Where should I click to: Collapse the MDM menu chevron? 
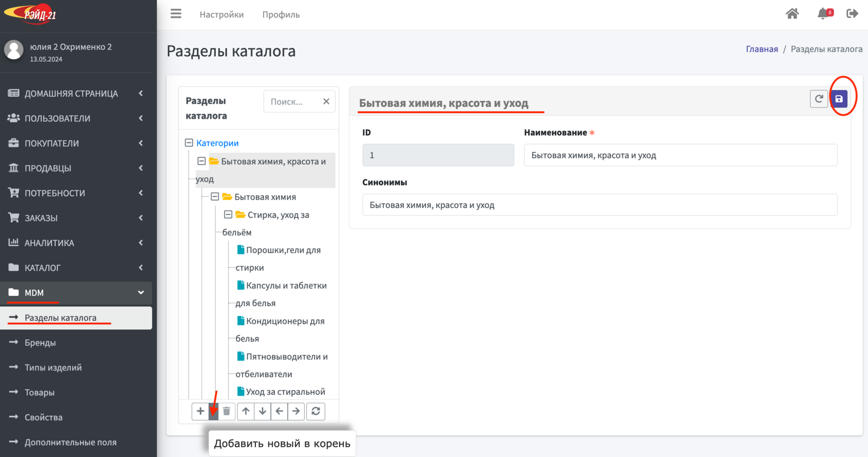[x=141, y=293]
